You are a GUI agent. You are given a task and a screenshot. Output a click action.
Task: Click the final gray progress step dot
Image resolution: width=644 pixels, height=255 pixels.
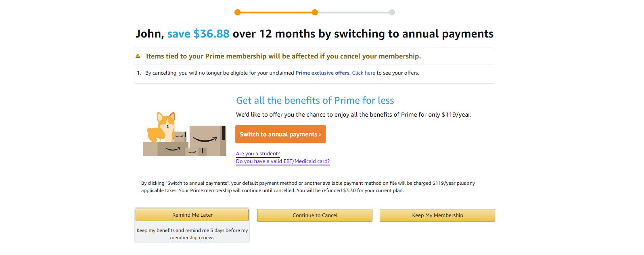coord(392,13)
